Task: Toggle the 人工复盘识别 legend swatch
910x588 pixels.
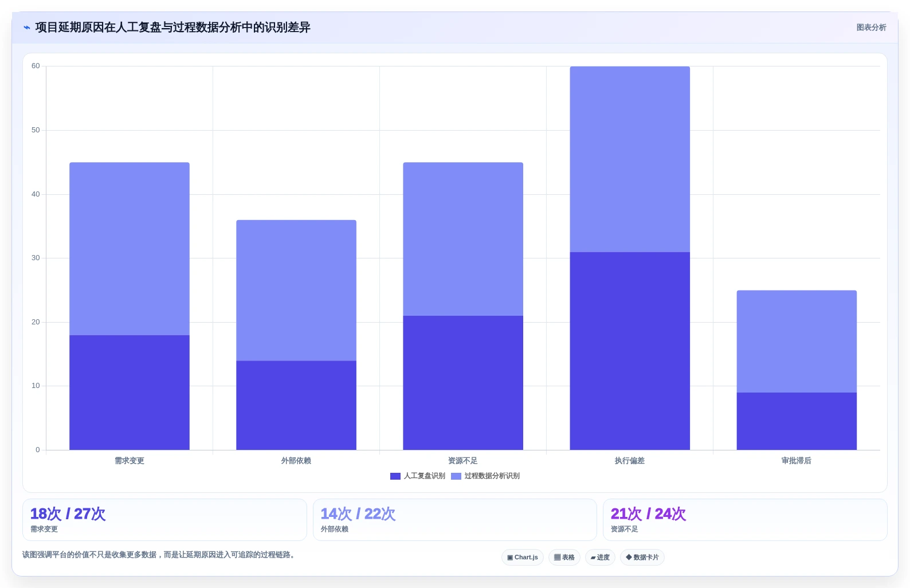Action: click(x=395, y=476)
